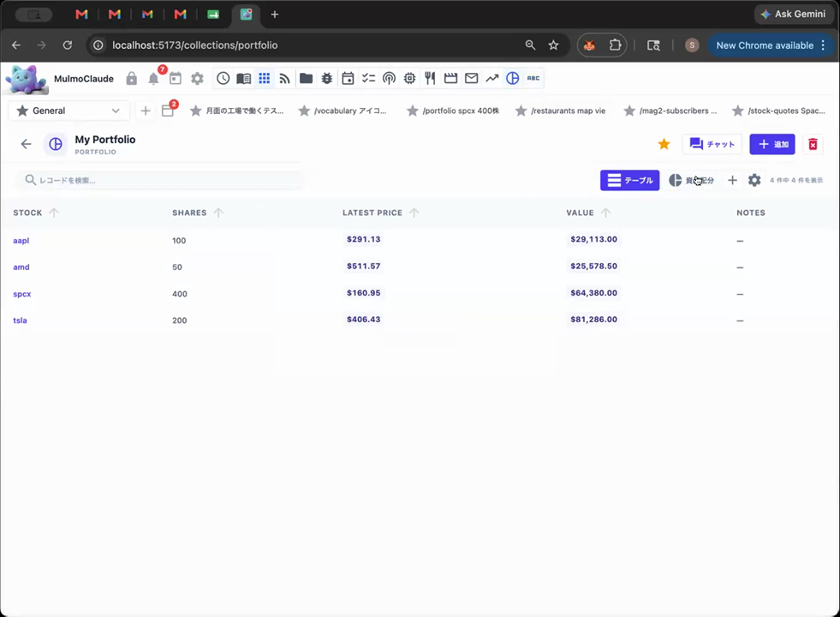Open the podcast broadcast icon
The image size is (840, 617).
[x=389, y=78]
